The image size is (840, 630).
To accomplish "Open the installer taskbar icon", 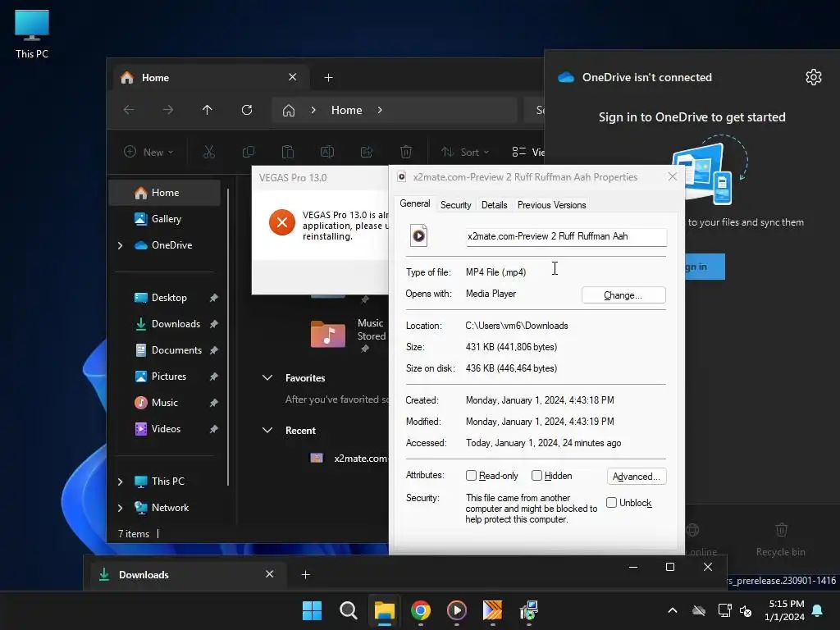I will [x=529, y=610].
